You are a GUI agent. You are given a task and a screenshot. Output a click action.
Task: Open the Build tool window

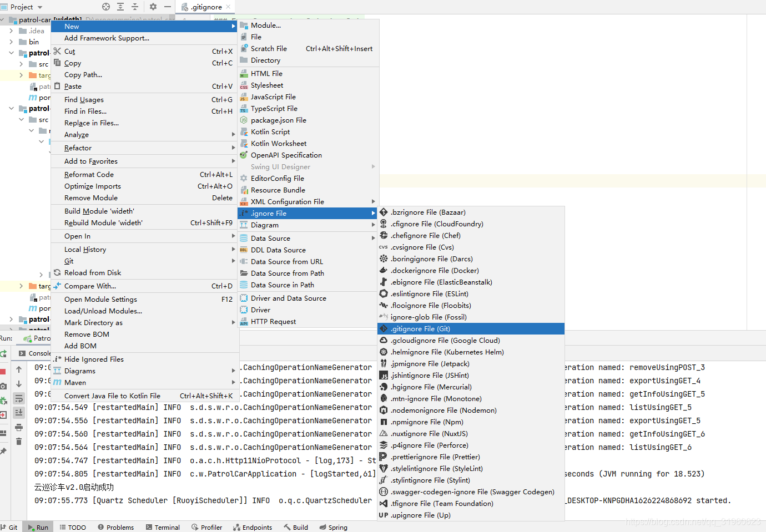coord(296,527)
